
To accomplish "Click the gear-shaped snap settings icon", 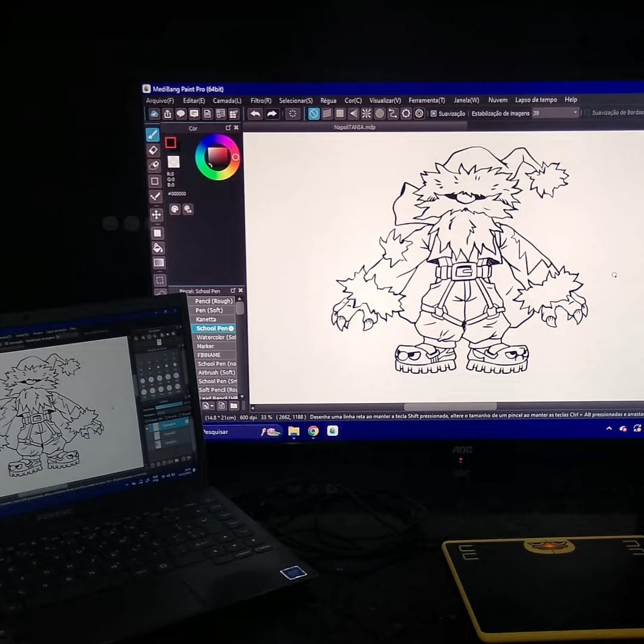I will (x=419, y=114).
